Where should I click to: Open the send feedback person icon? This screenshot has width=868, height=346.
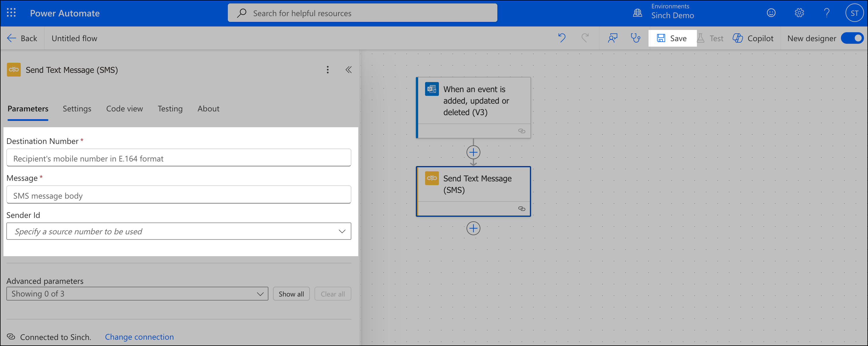coord(612,38)
